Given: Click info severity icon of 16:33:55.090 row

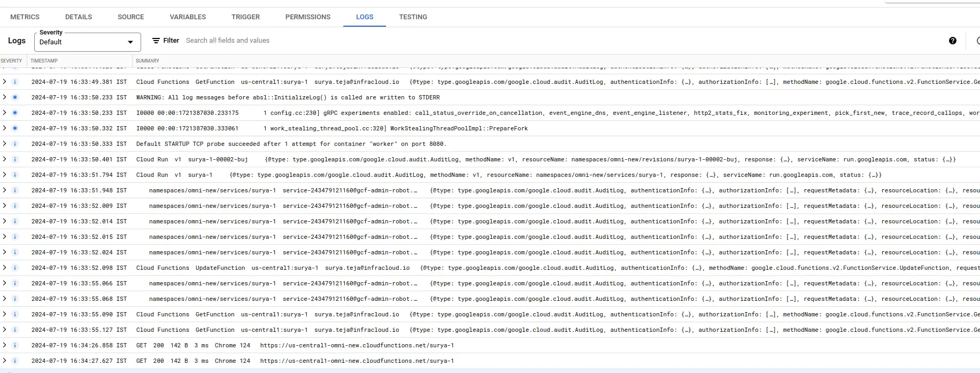Looking at the screenshot, I should pyautogui.click(x=15, y=314).
